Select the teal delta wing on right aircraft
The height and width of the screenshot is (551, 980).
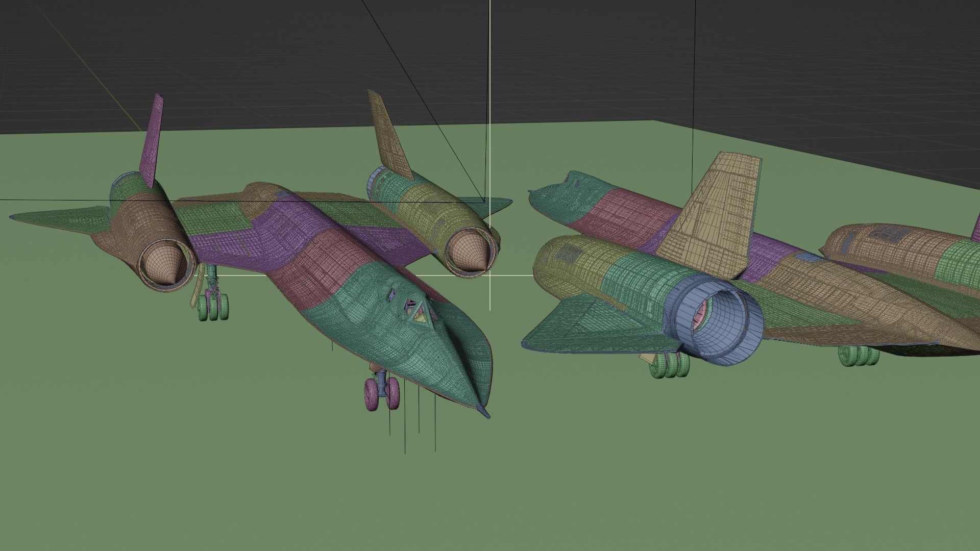[587, 327]
